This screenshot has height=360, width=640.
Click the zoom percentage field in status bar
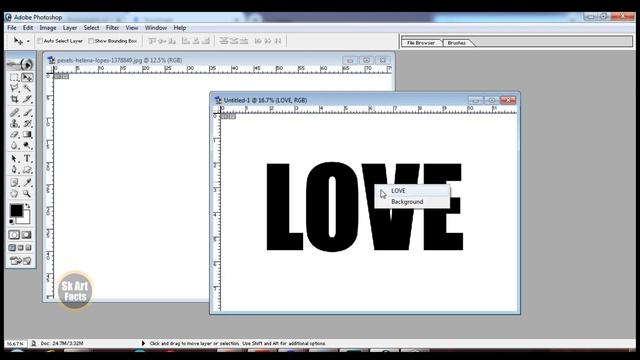15,344
